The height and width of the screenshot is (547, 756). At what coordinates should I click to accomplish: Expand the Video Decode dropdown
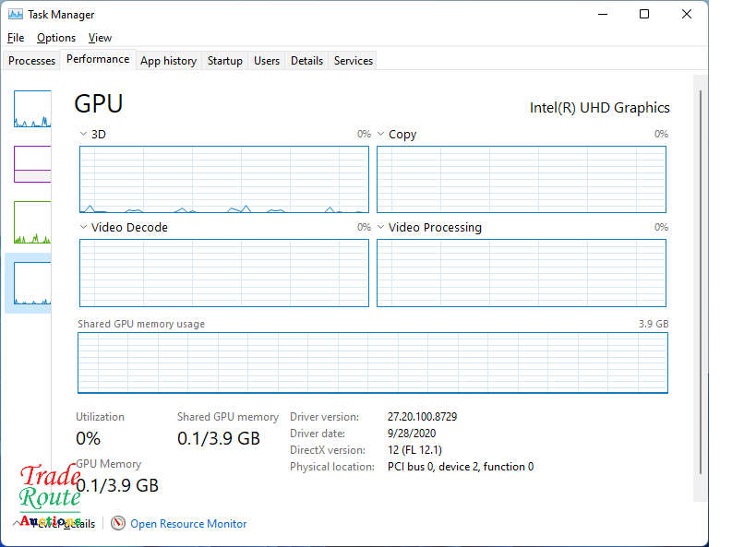coord(83,227)
